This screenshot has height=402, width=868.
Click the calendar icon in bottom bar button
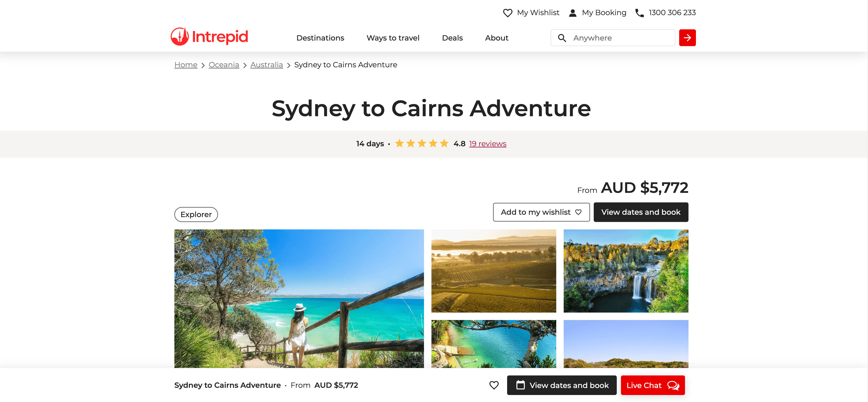tap(520, 385)
